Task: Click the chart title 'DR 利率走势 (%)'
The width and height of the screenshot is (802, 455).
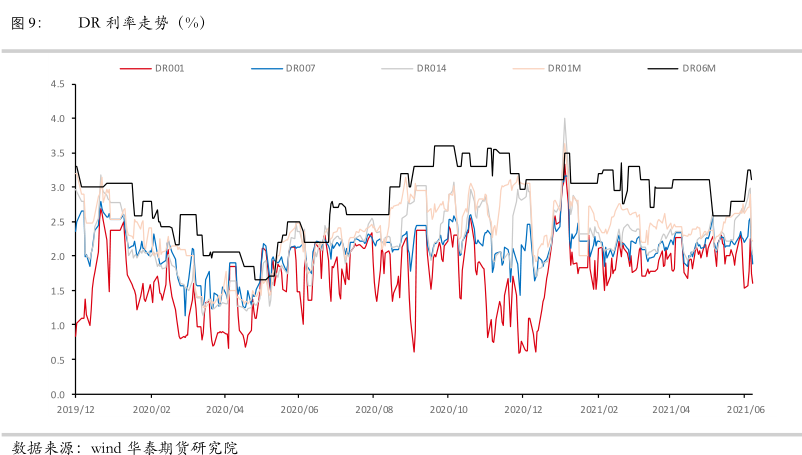Action: (142, 22)
